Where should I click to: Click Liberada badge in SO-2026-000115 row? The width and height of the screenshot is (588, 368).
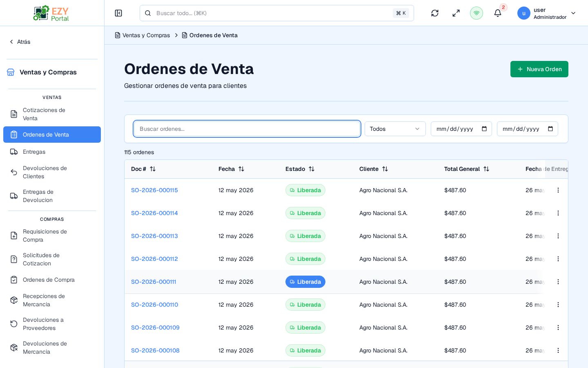point(305,190)
